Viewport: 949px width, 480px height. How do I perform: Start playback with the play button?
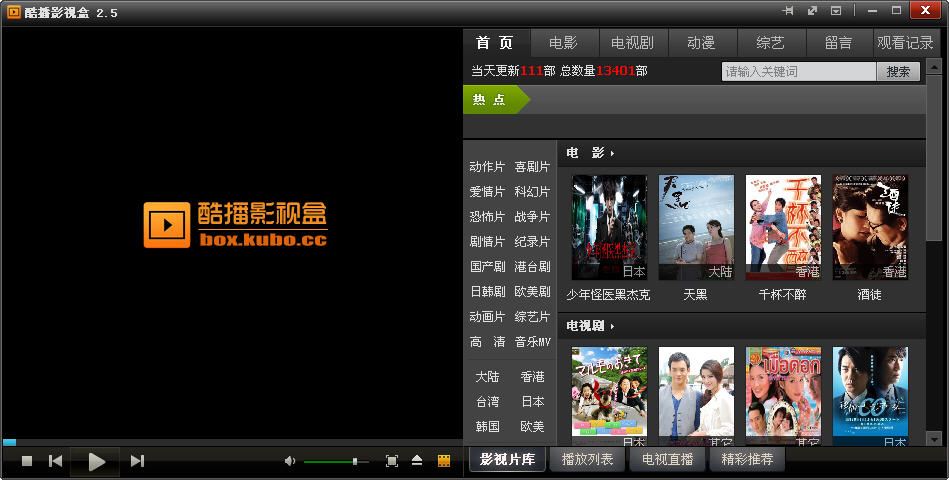coord(96,462)
